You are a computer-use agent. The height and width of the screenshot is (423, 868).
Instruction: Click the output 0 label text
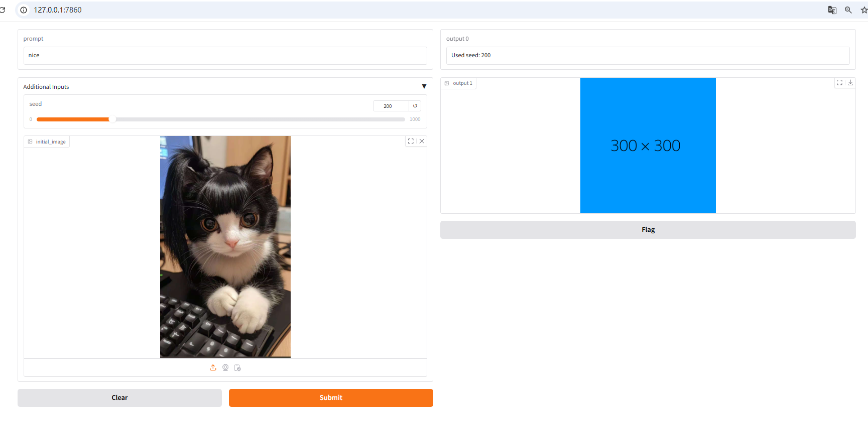(x=457, y=39)
